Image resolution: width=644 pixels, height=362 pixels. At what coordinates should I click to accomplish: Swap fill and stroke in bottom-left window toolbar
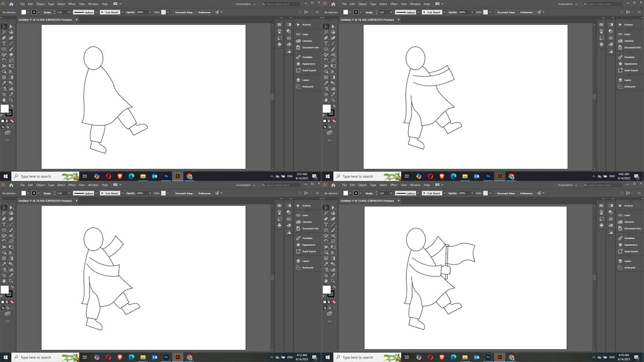point(12,287)
